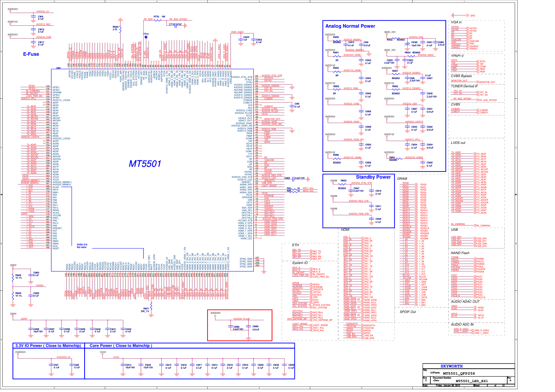The height and width of the screenshot is (392, 555).
Task: Select the RM33 4.7K resistor symbol
Action: [121, 28]
